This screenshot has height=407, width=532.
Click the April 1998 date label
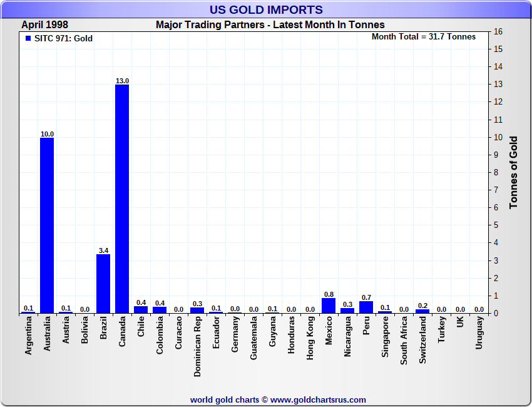coord(45,25)
